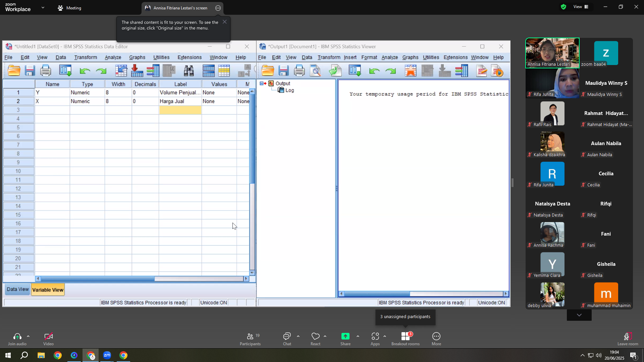Click the Output Viewer horizontal scrollbar thumb
644x362 pixels.
(x=377, y=294)
